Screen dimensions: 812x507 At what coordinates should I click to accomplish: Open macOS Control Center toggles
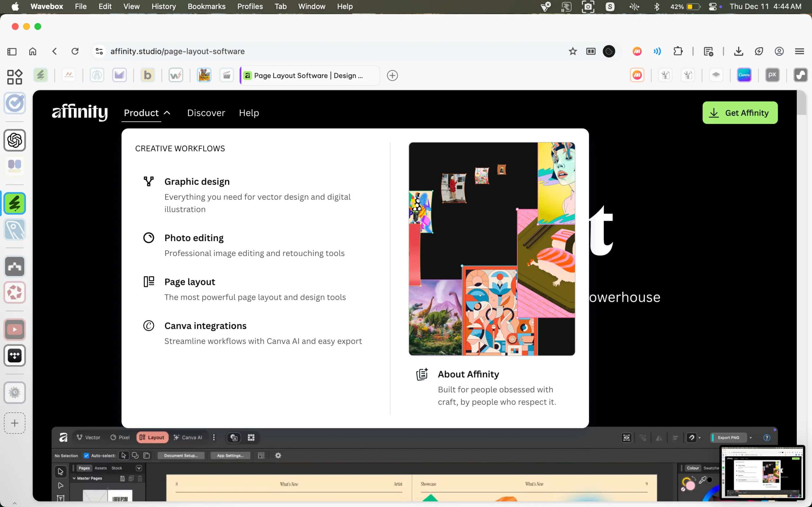click(x=712, y=6)
